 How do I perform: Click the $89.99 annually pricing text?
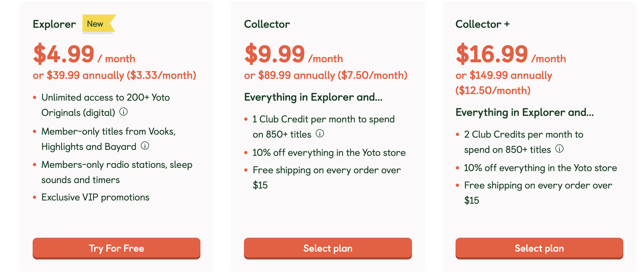(326, 75)
